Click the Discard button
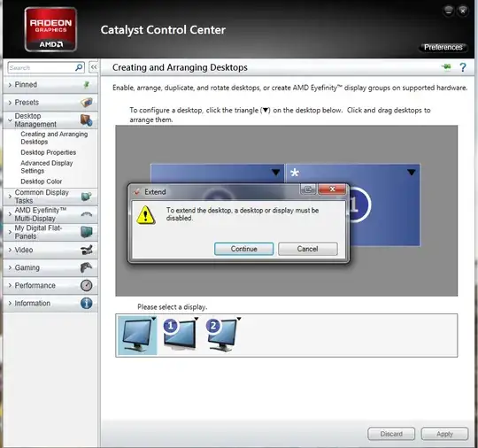Image resolution: width=478 pixels, height=448 pixels. (x=391, y=434)
